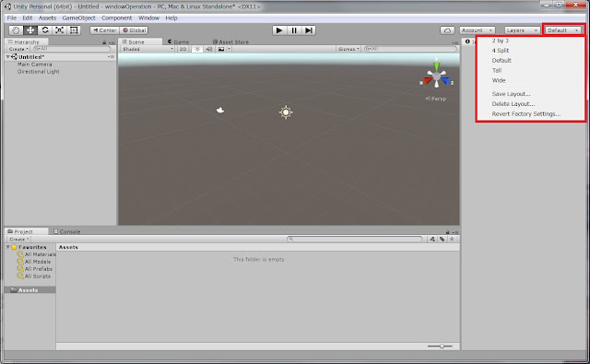Select Save Layout... option
Viewport: 590px width, 364px height.
pyautogui.click(x=511, y=94)
